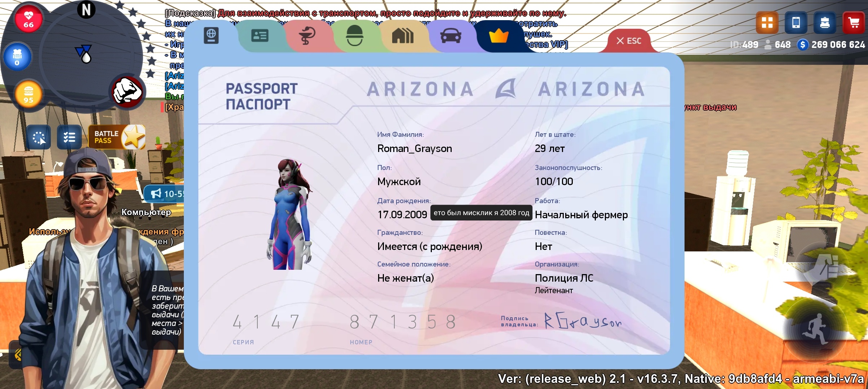868x389 pixels.
Task: Click the N compass marker on minimap
Action: click(86, 10)
